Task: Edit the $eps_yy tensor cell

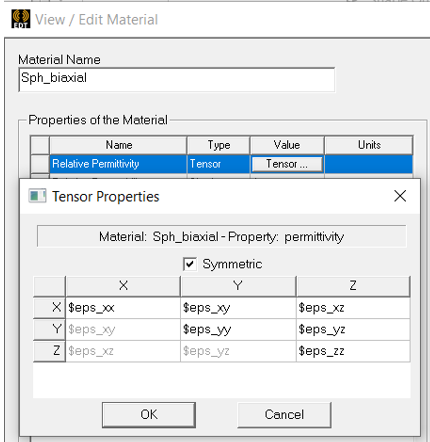Action: [x=238, y=329]
